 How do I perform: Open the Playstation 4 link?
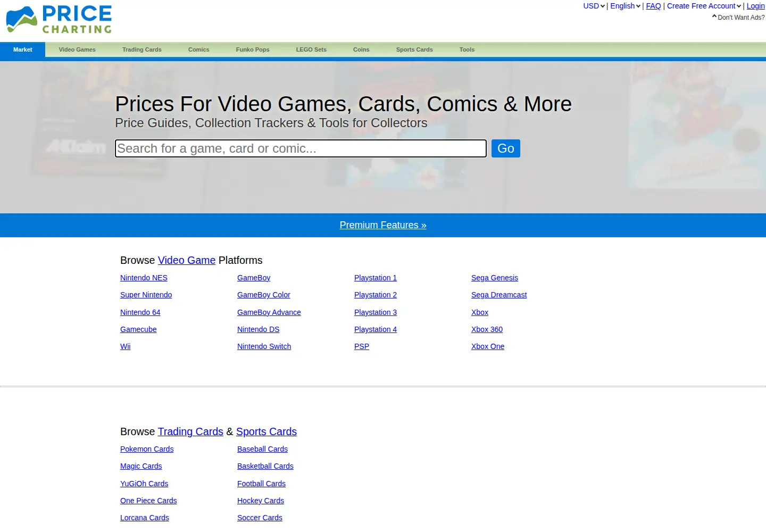tap(376, 329)
